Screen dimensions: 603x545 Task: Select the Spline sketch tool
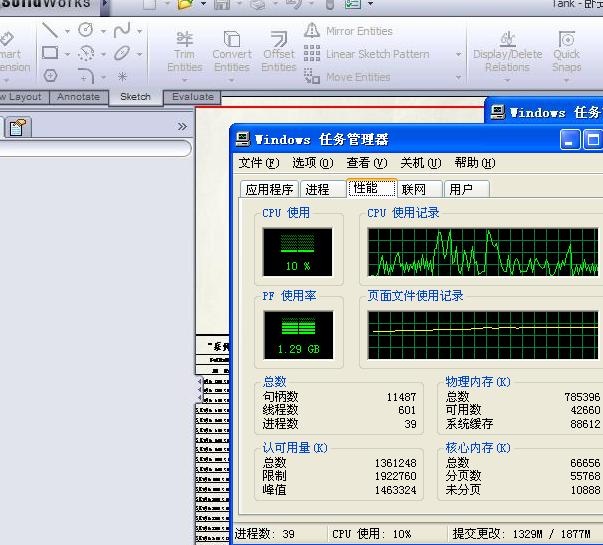[x=122, y=30]
